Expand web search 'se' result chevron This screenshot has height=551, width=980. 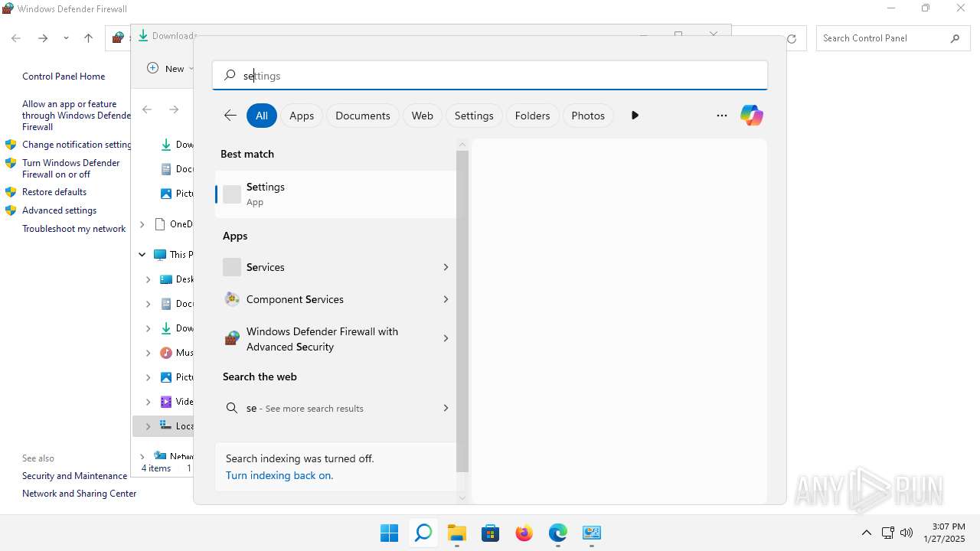[446, 408]
